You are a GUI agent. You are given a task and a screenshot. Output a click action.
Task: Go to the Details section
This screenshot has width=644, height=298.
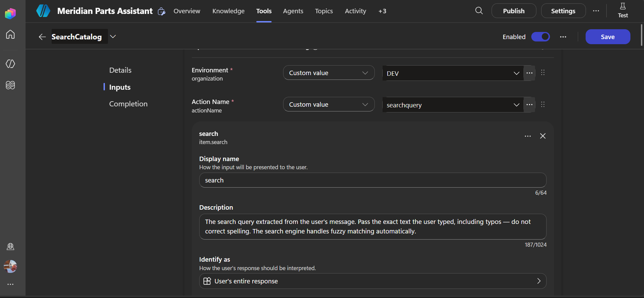coord(120,70)
